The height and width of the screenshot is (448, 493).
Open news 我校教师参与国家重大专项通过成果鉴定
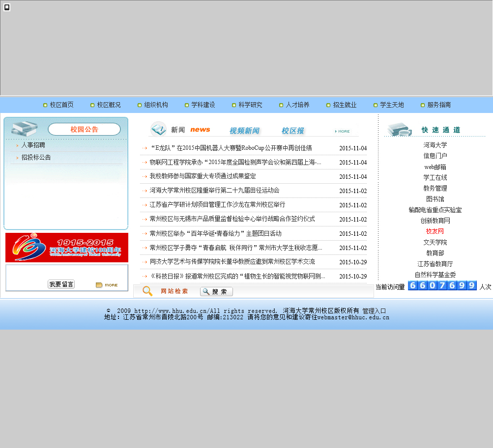(203, 176)
